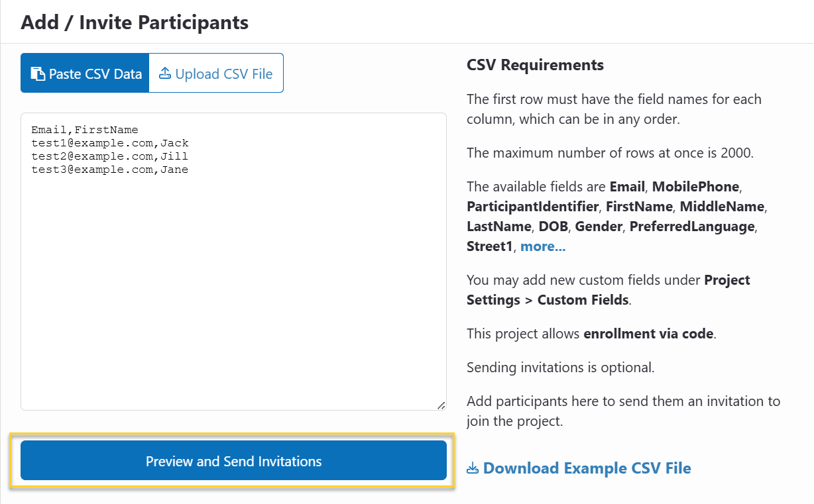The height and width of the screenshot is (504, 814).
Task: Click the test3@example.com,Jane row
Action: [x=110, y=170]
